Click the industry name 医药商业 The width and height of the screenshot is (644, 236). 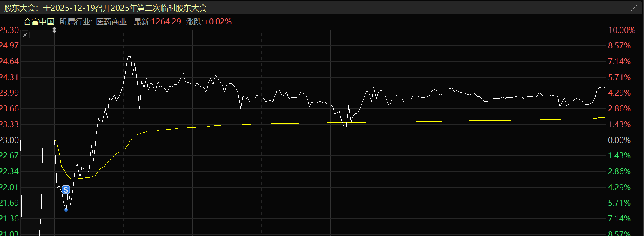tap(111, 22)
